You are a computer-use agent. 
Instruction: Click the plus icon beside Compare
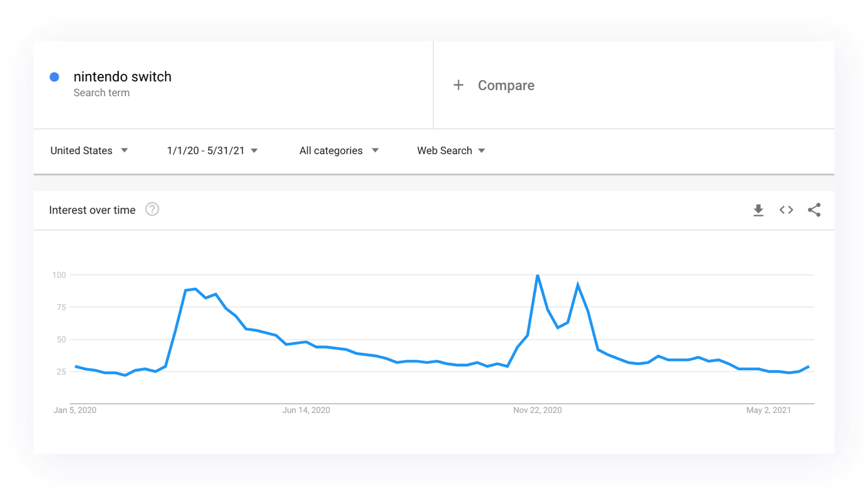458,85
